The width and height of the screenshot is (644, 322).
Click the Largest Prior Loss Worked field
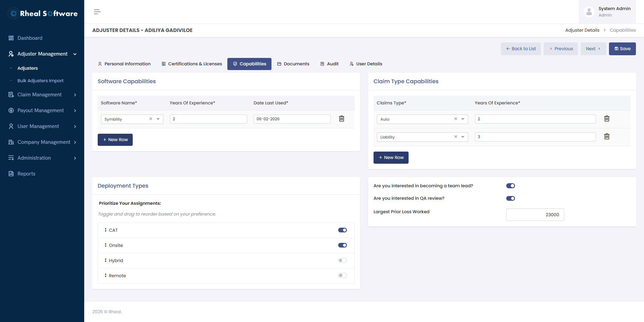[x=535, y=215]
